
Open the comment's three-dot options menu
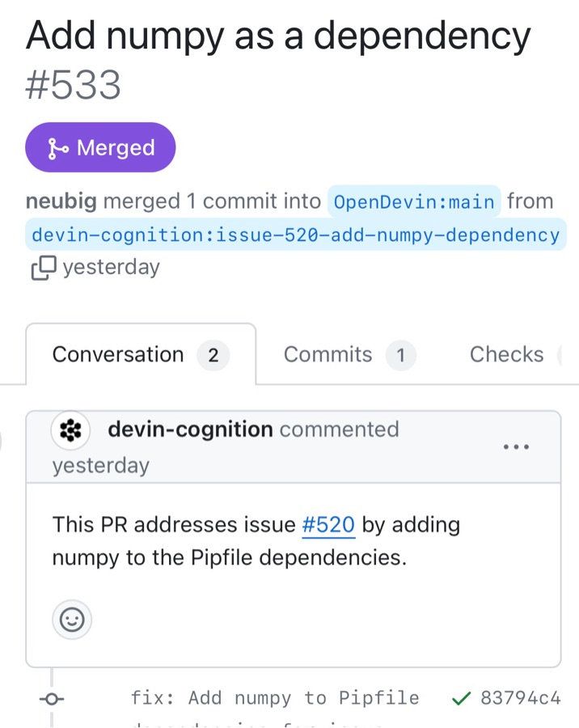click(516, 447)
